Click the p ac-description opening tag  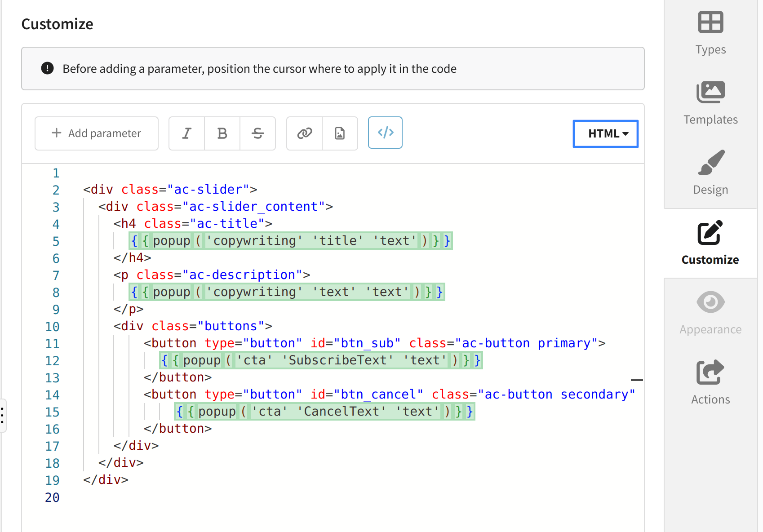[212, 275]
